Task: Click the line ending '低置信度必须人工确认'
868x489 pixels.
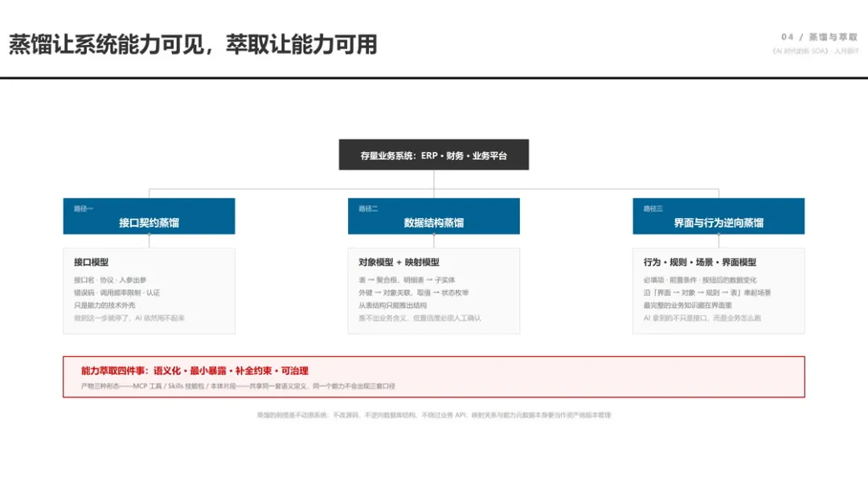Action: click(x=420, y=318)
